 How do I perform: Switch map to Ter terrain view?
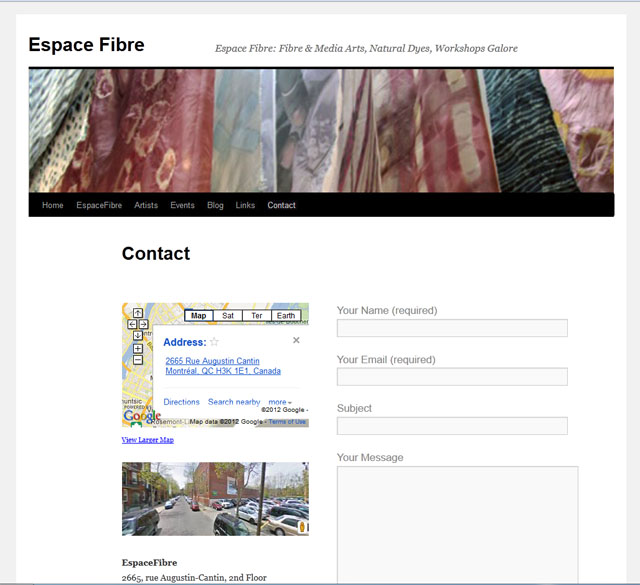tap(257, 316)
